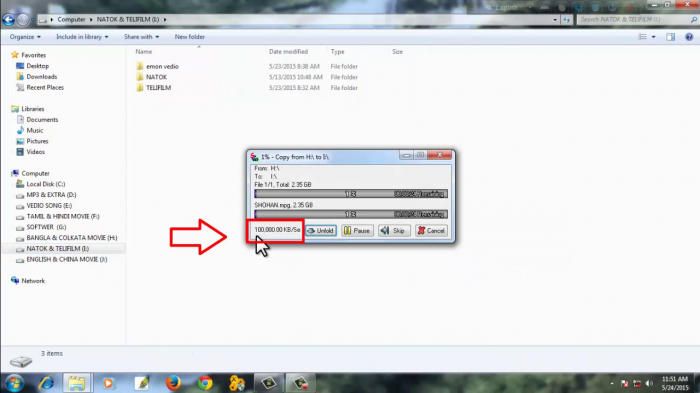Screen dimensions: 700x393
Task: Open Include in library dropdown
Action: click(82, 37)
